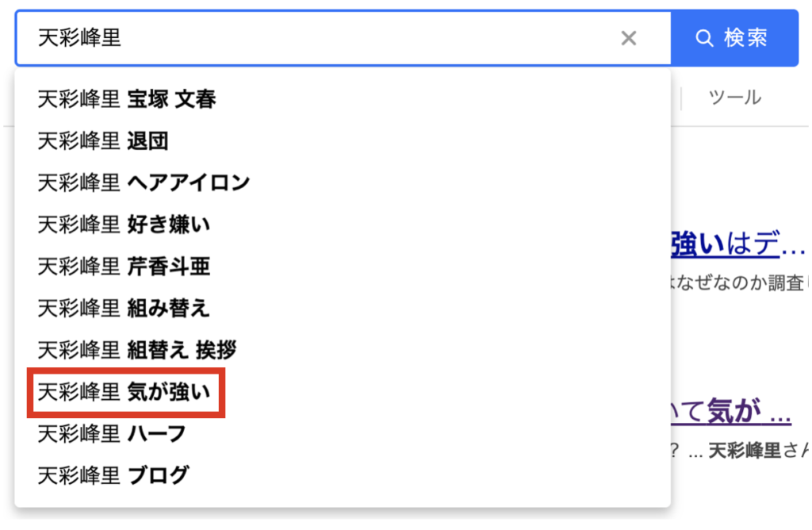Click the 検索 label text in button
The height and width of the screenshot is (530, 812).
[x=745, y=38]
